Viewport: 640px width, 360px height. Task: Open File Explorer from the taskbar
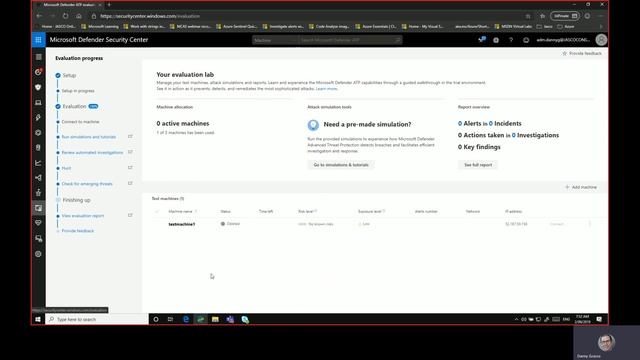[x=215, y=319]
